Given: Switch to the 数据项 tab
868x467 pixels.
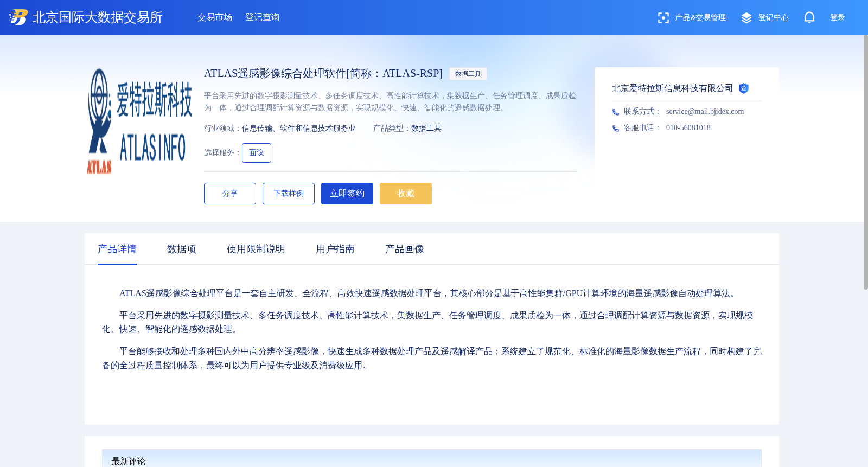Looking at the screenshot, I should click(x=182, y=249).
